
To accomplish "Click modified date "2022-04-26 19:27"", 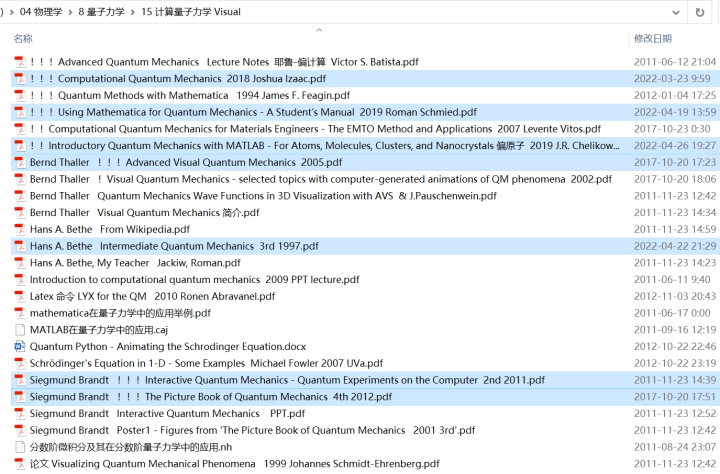I will [x=675, y=146].
